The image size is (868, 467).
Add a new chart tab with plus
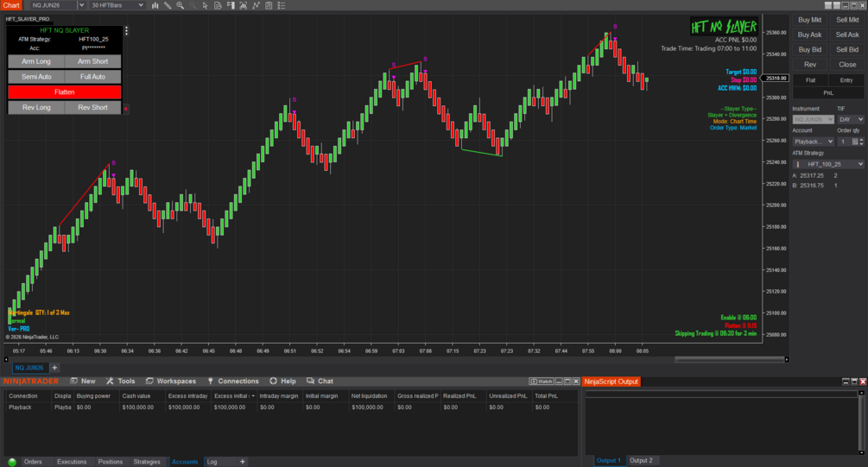point(54,368)
